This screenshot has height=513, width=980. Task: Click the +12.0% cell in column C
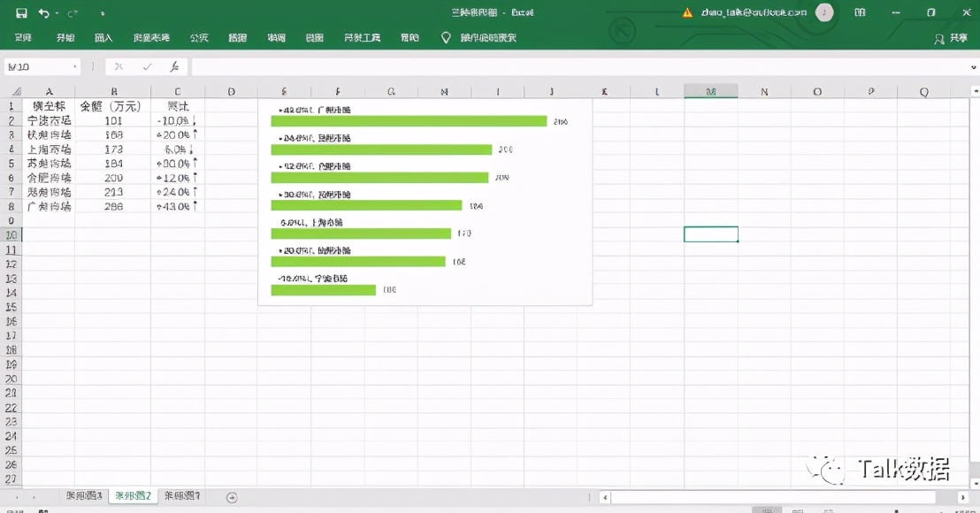click(x=178, y=178)
